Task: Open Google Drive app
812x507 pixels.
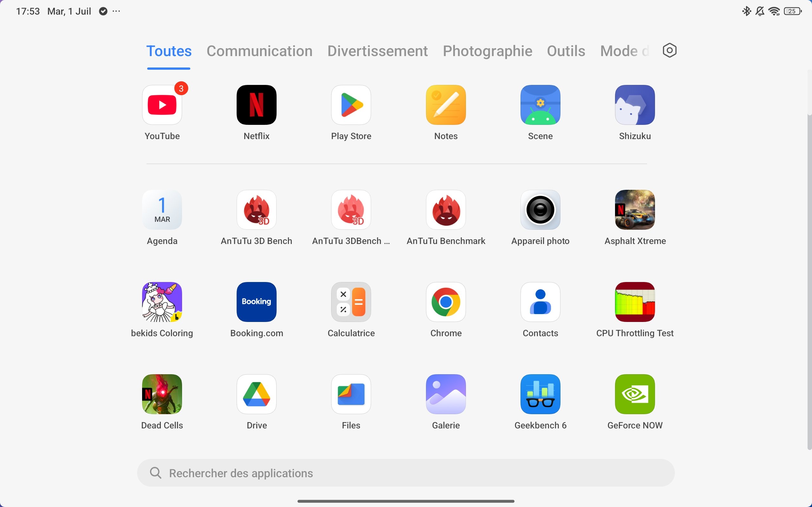Action: (x=256, y=394)
